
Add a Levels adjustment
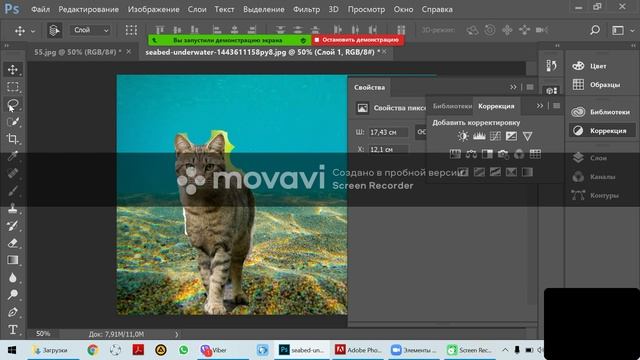coord(479,136)
